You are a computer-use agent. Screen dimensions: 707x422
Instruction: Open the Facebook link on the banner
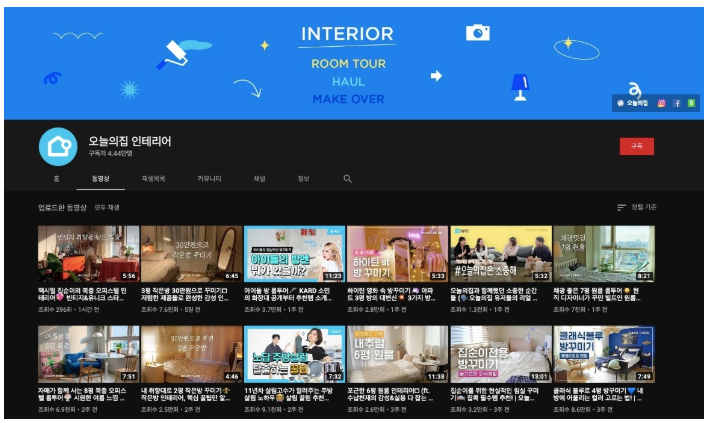click(x=677, y=103)
